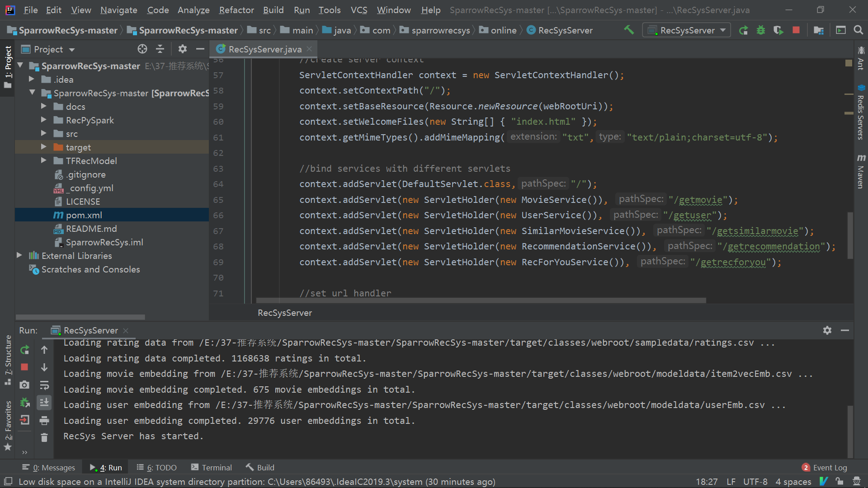The height and width of the screenshot is (488, 868).
Task: Open Run panel settings gear
Action: [x=827, y=330]
